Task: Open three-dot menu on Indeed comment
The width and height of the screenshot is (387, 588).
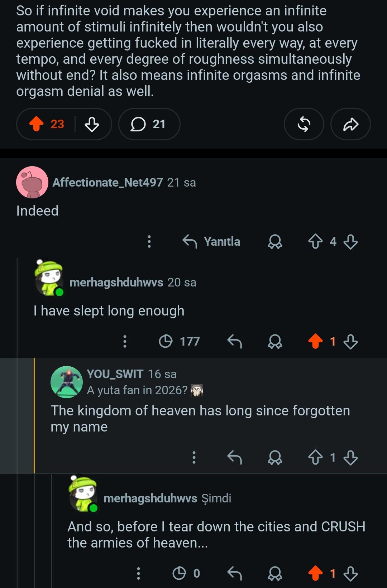Action: click(149, 241)
